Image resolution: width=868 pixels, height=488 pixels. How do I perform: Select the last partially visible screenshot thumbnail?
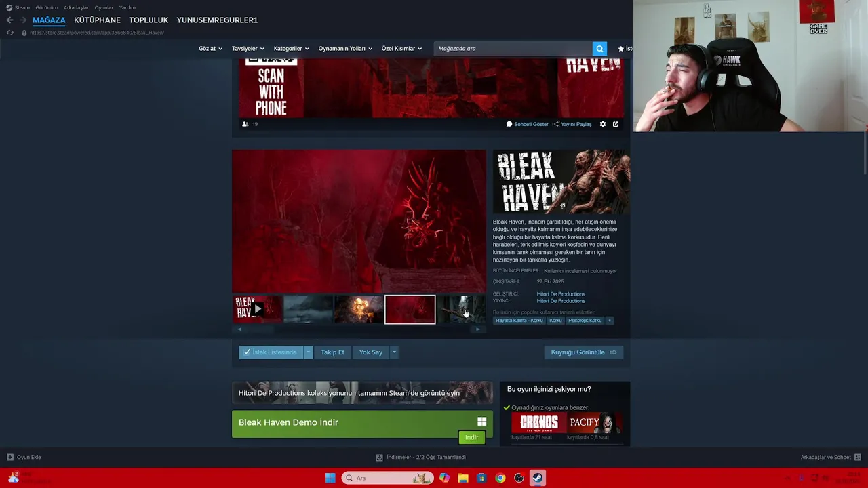461,309
